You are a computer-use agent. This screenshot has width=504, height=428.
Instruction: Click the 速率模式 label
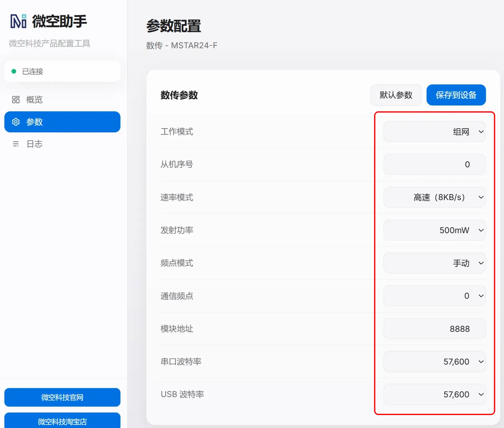pos(177,197)
